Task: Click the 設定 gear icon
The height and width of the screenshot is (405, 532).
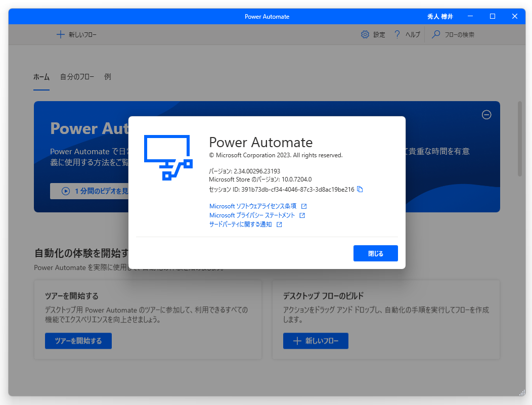Action: (365, 34)
